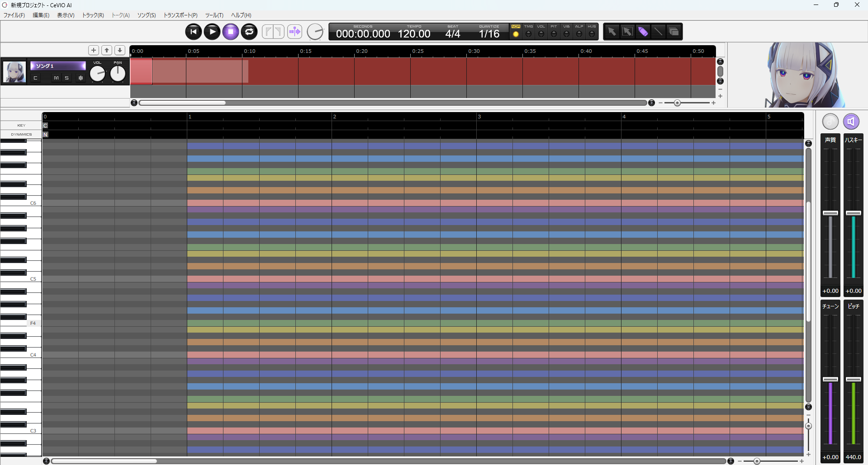
Task: Open the BEAT 4/4 setting
Action: (452, 34)
